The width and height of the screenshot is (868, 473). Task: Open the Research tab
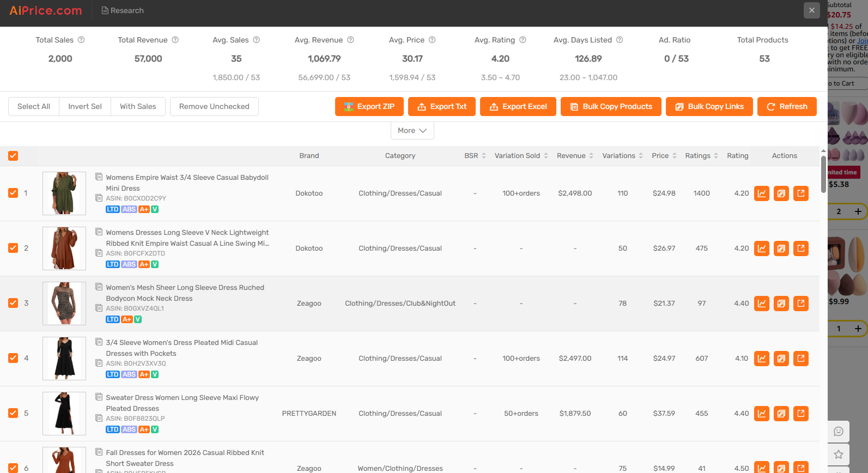tap(123, 10)
